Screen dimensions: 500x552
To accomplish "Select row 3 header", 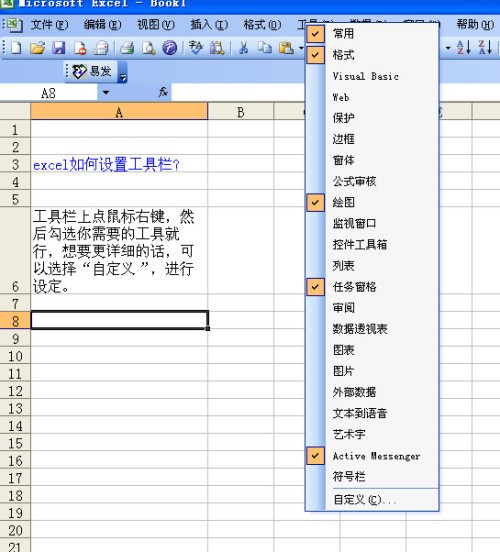I will [x=15, y=164].
